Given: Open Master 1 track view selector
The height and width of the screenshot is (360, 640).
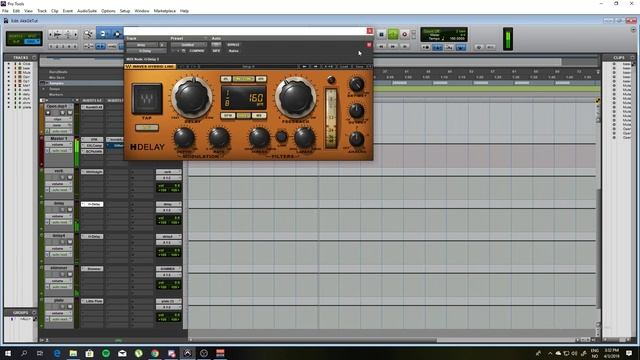Looking at the screenshot, I should pos(58,145).
